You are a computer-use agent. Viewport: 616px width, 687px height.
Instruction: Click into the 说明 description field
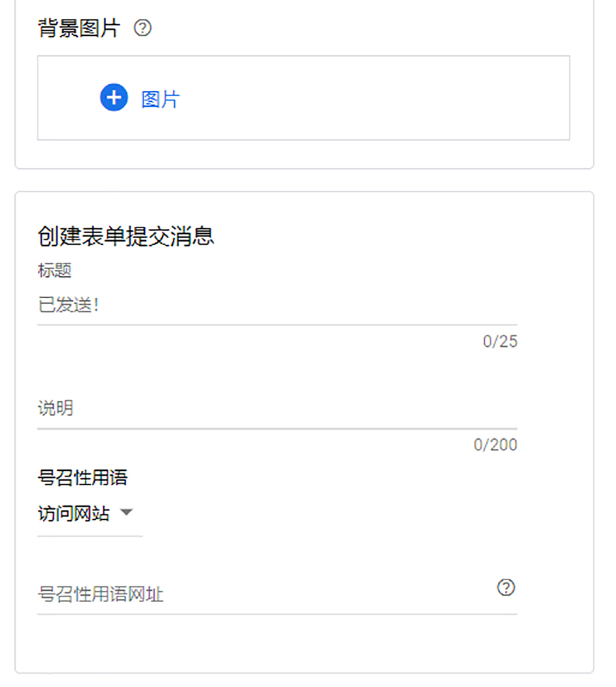(x=277, y=409)
